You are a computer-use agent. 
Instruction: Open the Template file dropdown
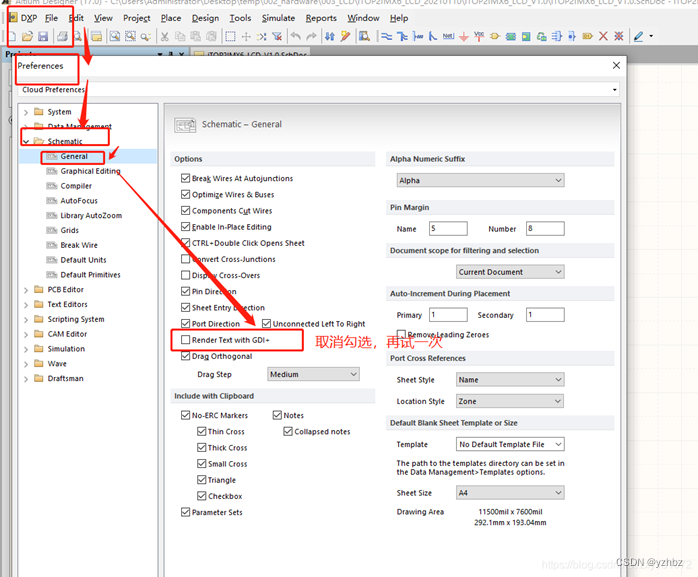[x=510, y=444]
